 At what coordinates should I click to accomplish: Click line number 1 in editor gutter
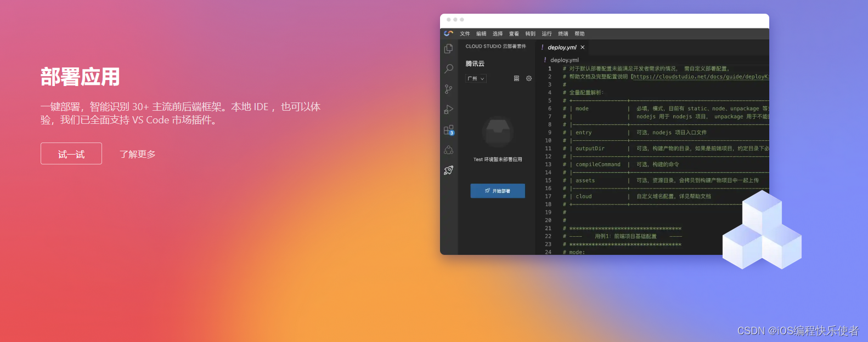click(x=550, y=69)
